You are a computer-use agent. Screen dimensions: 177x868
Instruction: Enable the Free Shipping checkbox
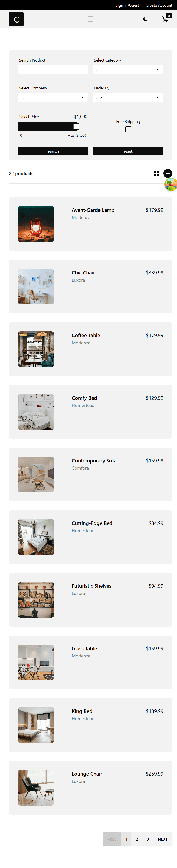[128, 129]
